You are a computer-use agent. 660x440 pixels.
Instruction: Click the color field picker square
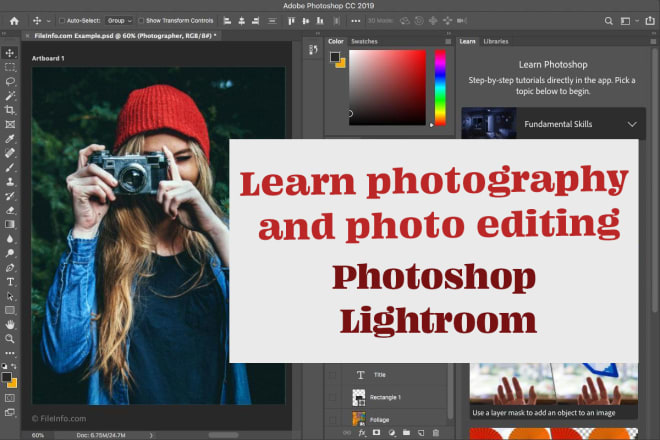[387, 88]
